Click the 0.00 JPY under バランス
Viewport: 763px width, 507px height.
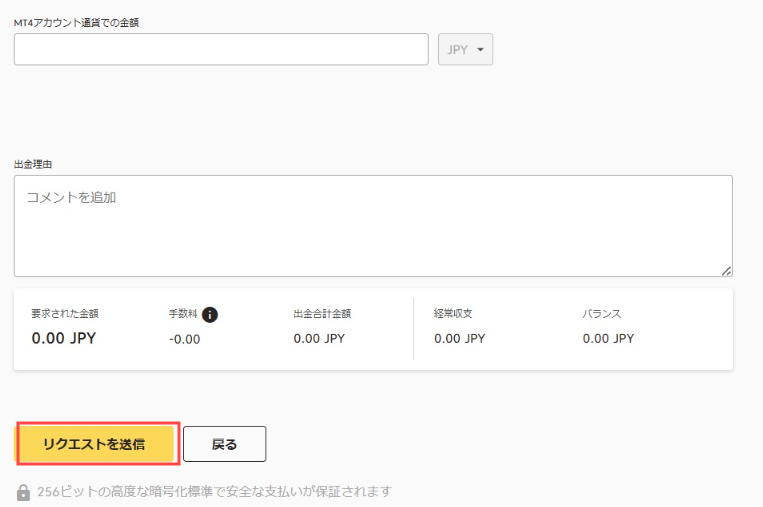[x=608, y=339]
